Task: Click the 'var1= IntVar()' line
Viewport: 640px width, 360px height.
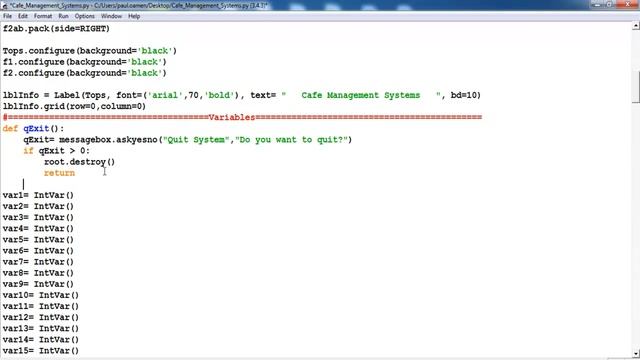Action: [x=38, y=195]
